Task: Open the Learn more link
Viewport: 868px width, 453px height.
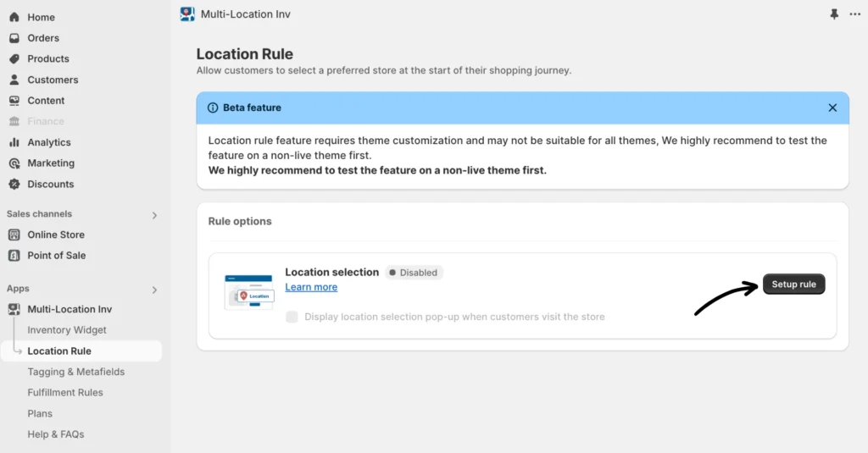Action: (311, 287)
